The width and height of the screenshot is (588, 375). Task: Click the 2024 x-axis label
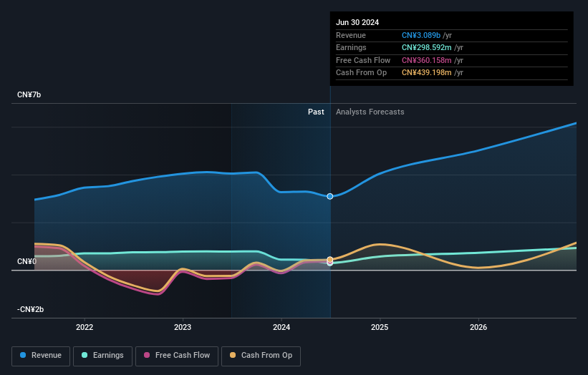281,327
